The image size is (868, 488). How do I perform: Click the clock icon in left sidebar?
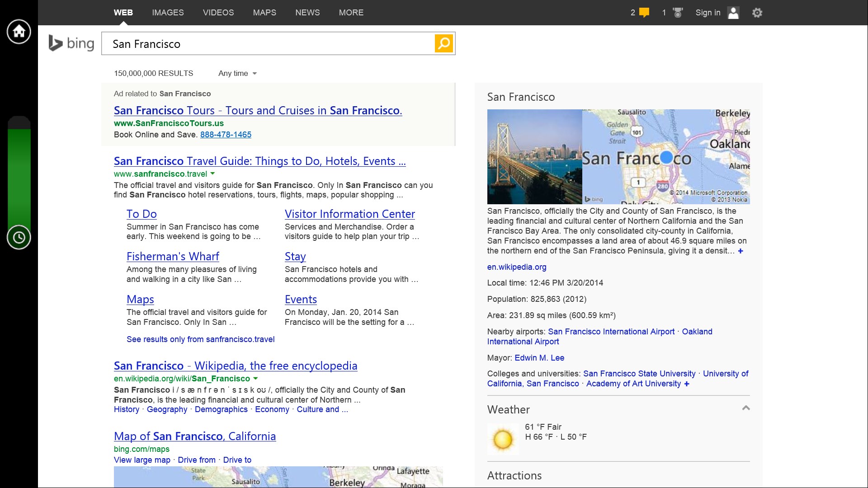tap(19, 237)
